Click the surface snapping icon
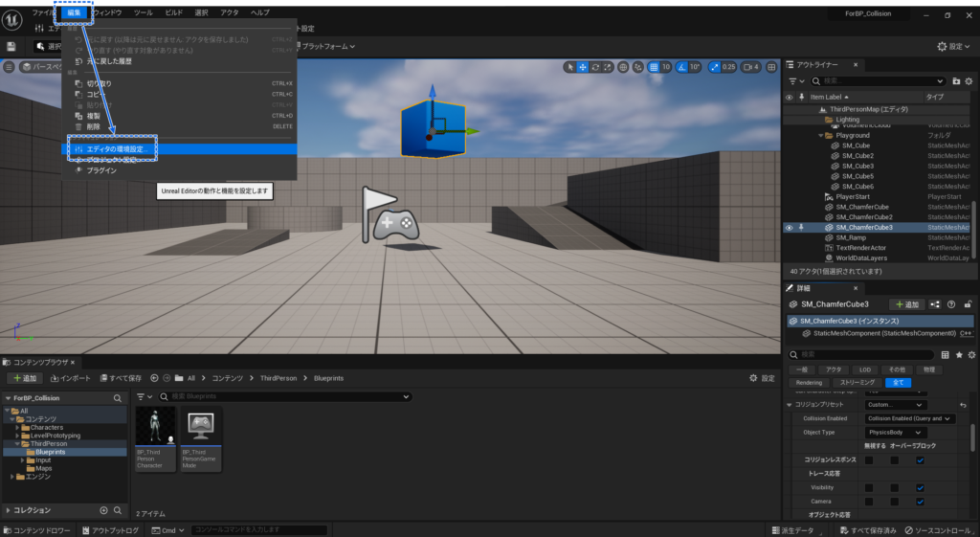Image resolution: width=980 pixels, height=537 pixels. [x=638, y=67]
